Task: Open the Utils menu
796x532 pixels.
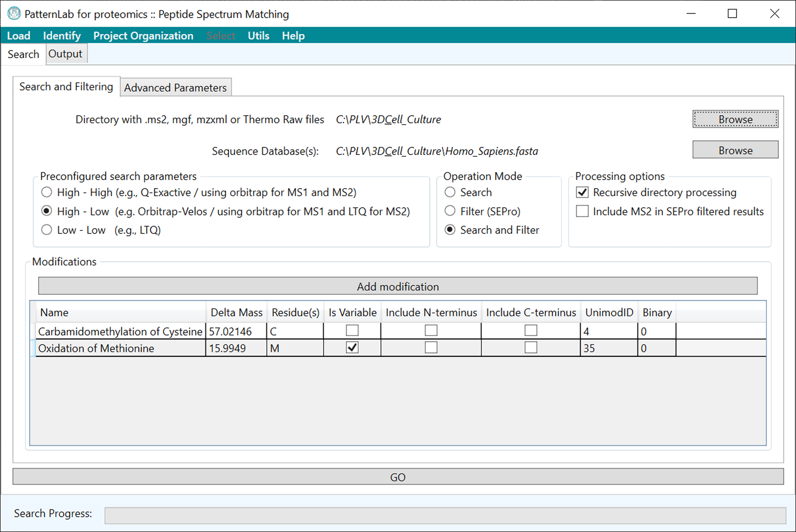Action: (x=258, y=36)
